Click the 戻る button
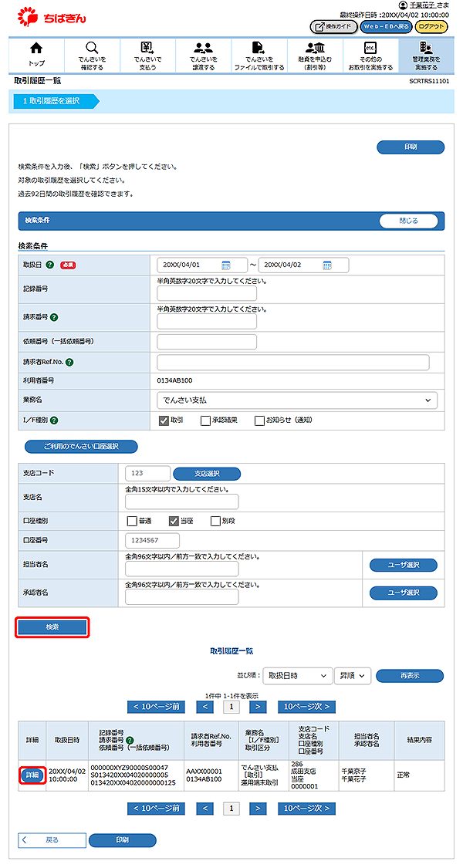 (x=52, y=840)
